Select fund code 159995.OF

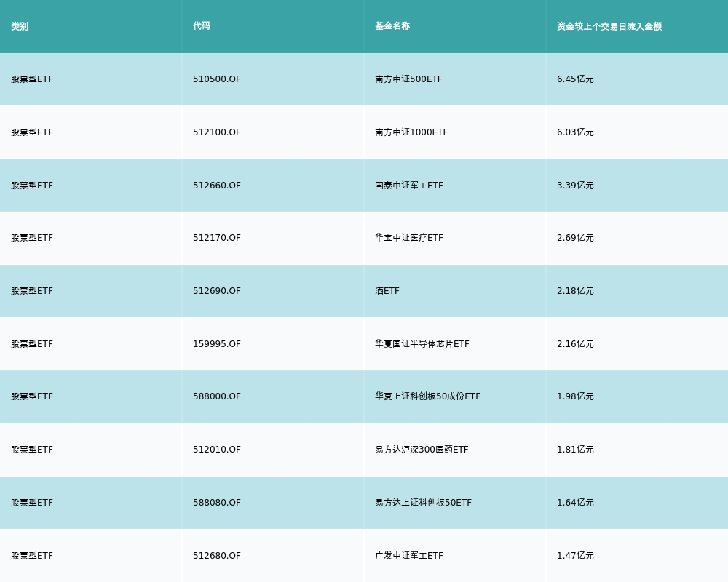coord(217,344)
